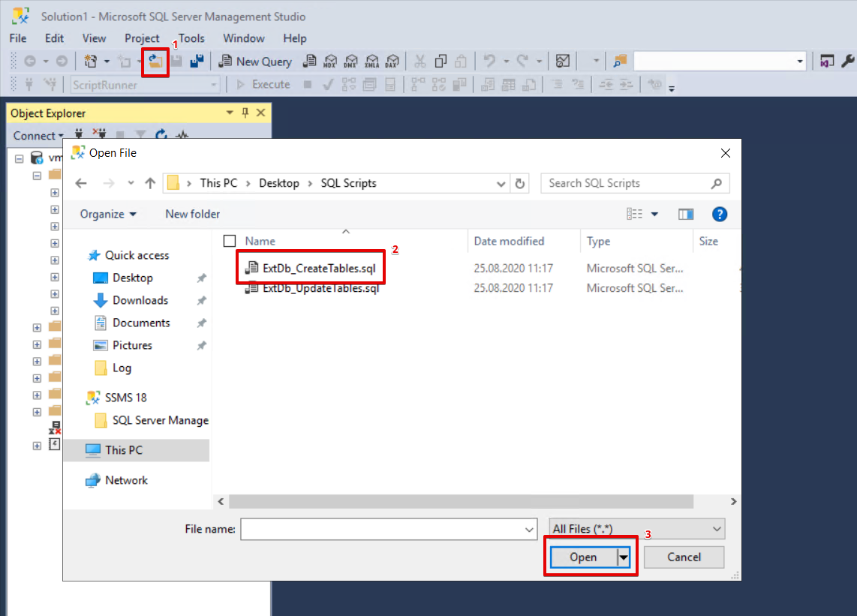Screen dimensions: 857x616
Task: Open the dialog Help icon
Action: (x=719, y=215)
